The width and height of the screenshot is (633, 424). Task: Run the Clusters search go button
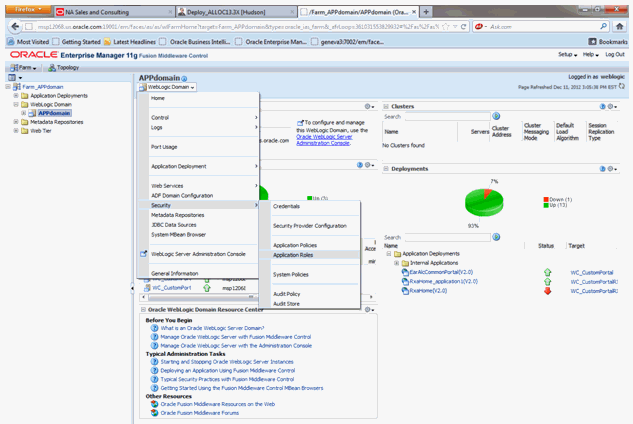pyautogui.click(x=496, y=116)
